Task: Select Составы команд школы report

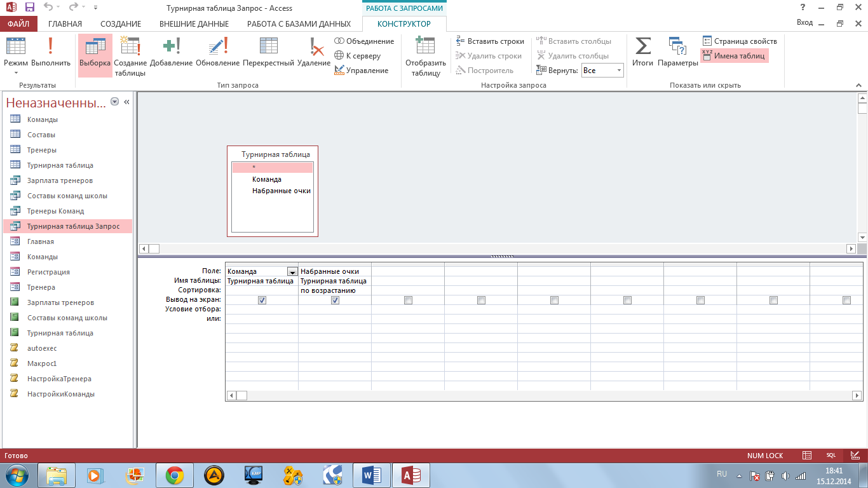Action: pyautogui.click(x=67, y=318)
